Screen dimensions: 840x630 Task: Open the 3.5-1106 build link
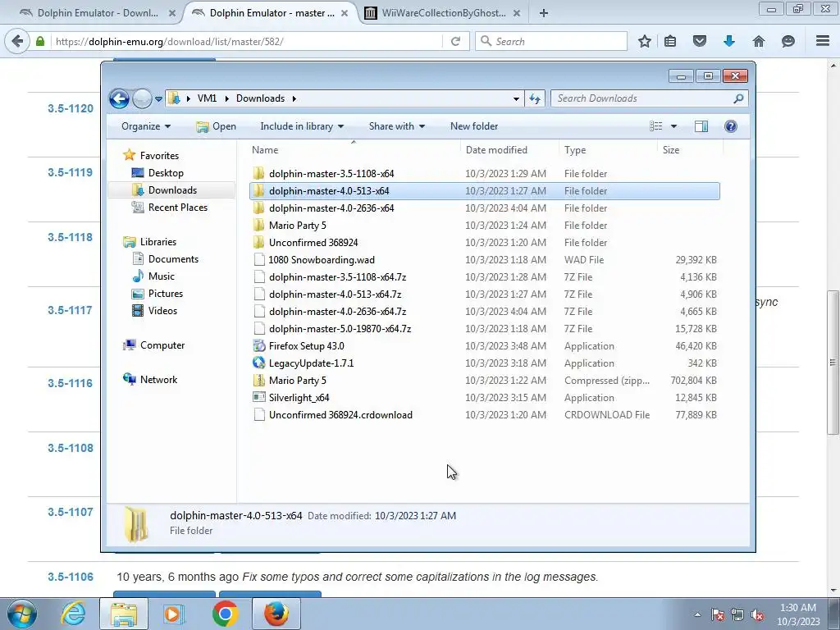pyautogui.click(x=71, y=577)
